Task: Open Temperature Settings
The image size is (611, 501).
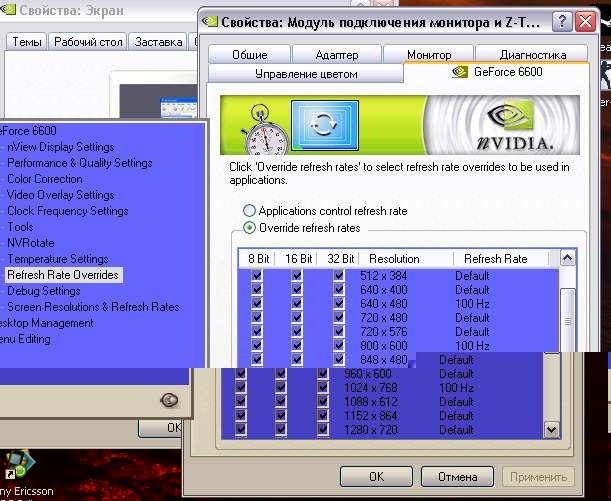Action: coord(58,259)
